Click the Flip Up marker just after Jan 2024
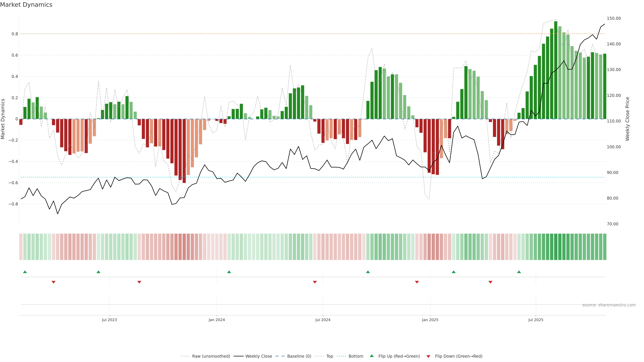Viewport: 644px width, 362px height. (x=229, y=272)
